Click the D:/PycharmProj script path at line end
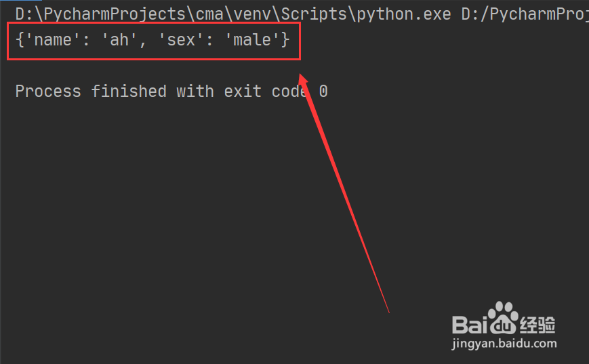The image size is (589, 364). pyautogui.click(x=525, y=14)
